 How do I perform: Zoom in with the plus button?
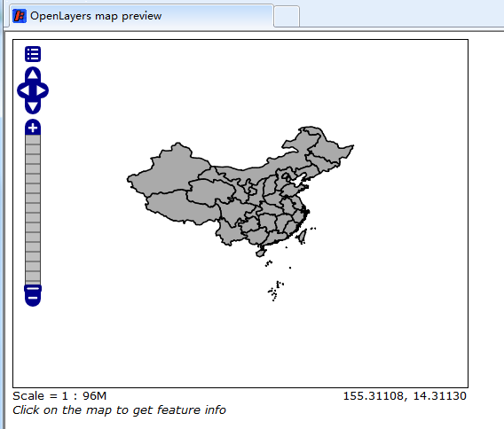pos(33,128)
